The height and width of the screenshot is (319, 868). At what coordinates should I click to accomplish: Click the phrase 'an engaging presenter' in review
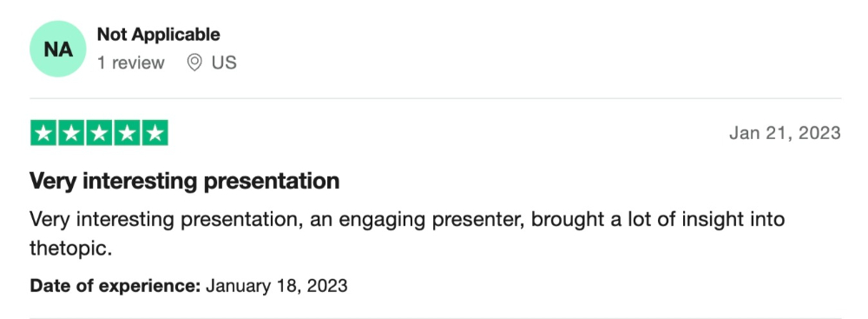click(416, 219)
